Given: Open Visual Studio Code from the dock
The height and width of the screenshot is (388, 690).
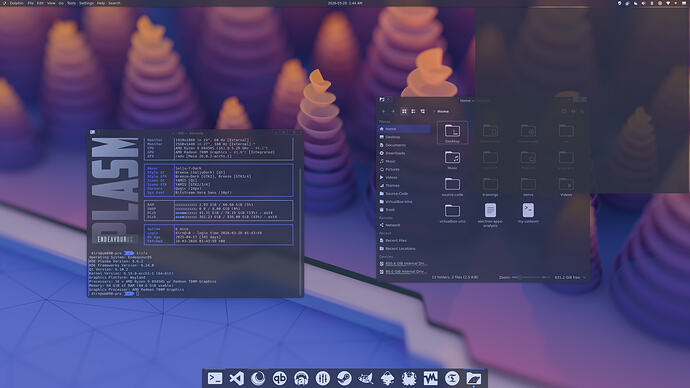Looking at the screenshot, I should (x=236, y=378).
